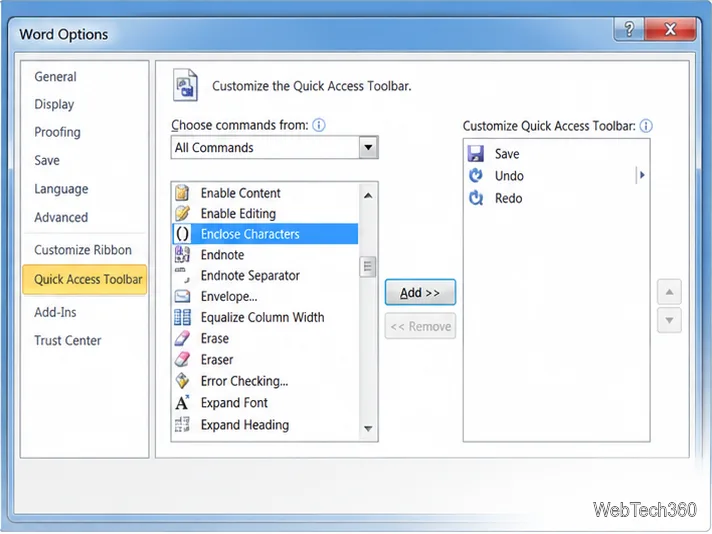Open the Add-Ins tab
Image resolution: width=712 pixels, height=534 pixels.
55,312
